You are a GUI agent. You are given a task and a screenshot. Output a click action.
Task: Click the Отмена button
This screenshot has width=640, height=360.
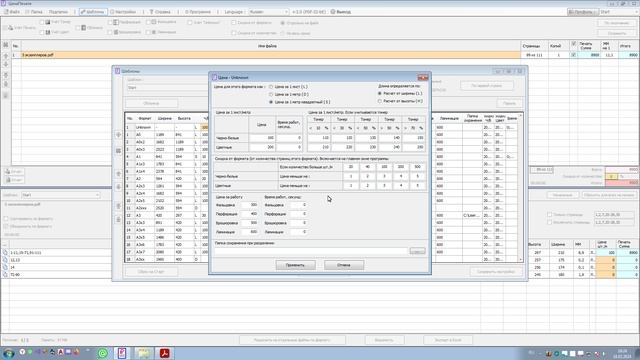344,265
